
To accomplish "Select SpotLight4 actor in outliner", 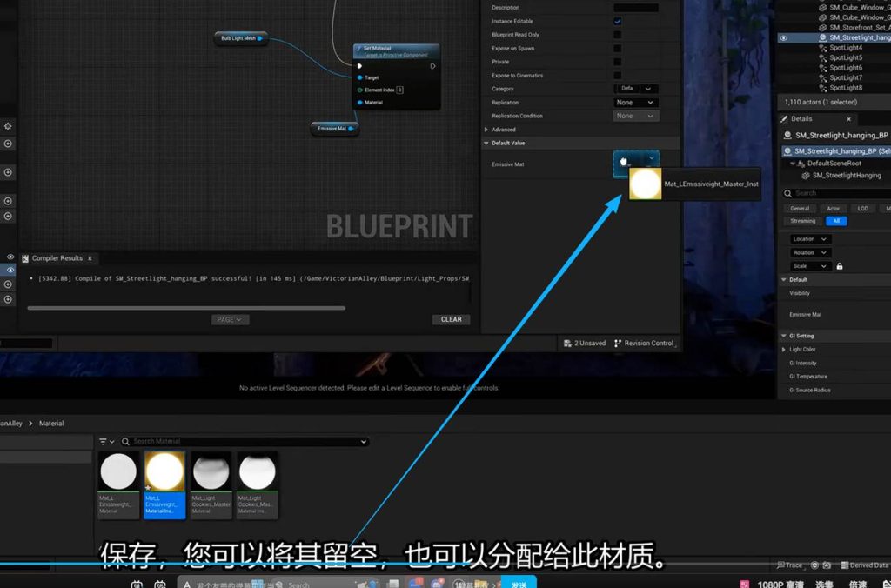I will point(845,48).
